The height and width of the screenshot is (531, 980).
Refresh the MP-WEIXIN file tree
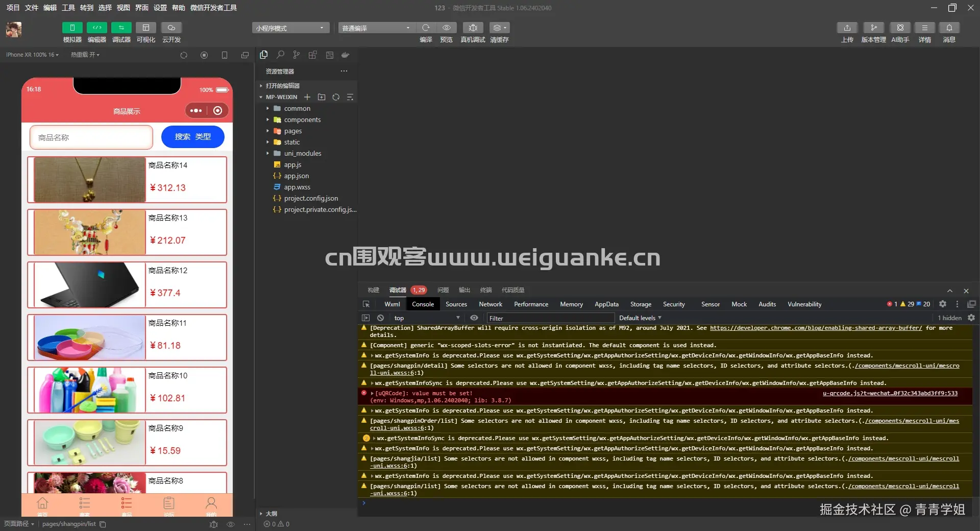click(x=336, y=97)
